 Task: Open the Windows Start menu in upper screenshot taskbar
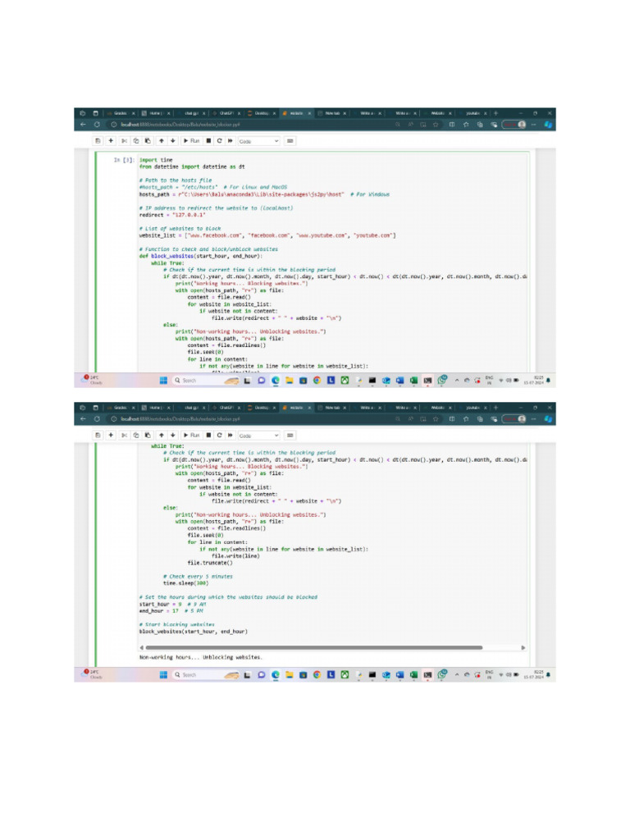coord(163,381)
